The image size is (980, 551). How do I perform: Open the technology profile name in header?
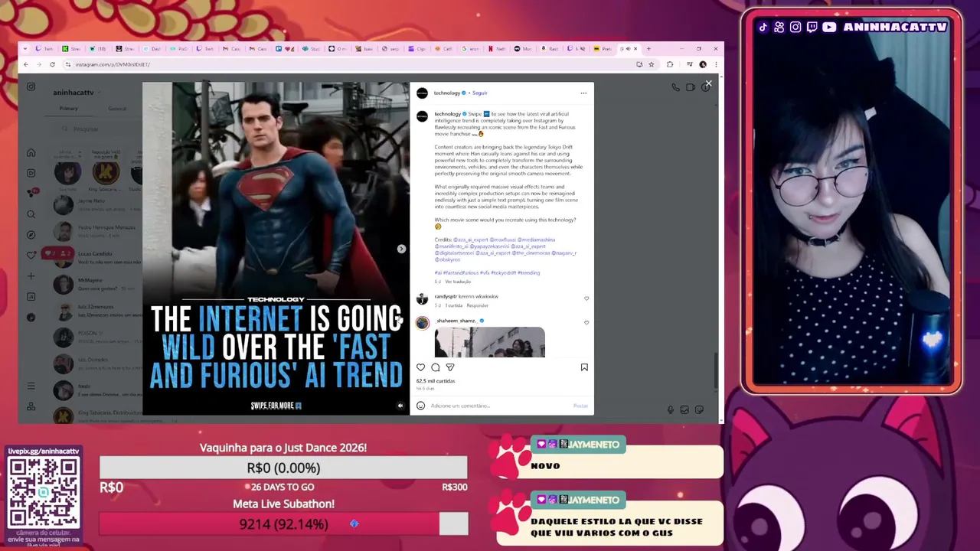[447, 93]
